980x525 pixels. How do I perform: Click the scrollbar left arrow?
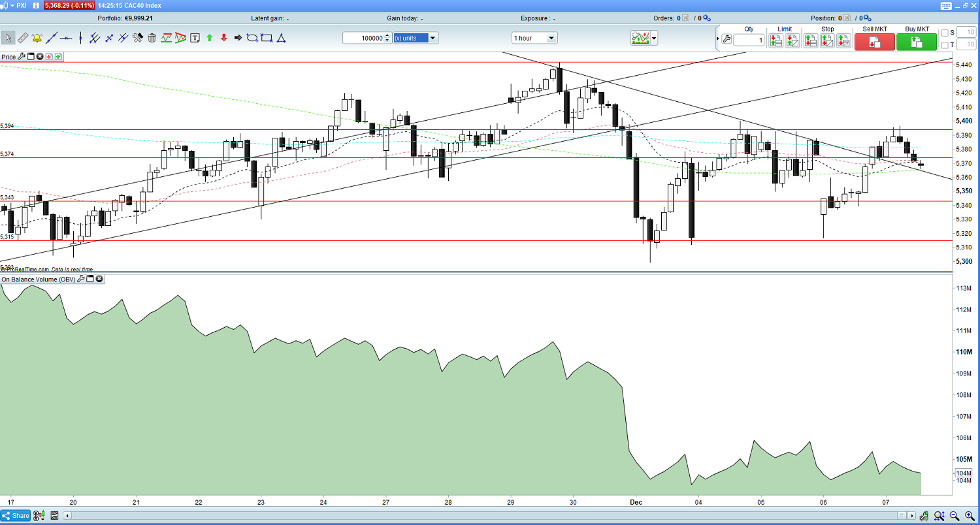click(x=67, y=516)
